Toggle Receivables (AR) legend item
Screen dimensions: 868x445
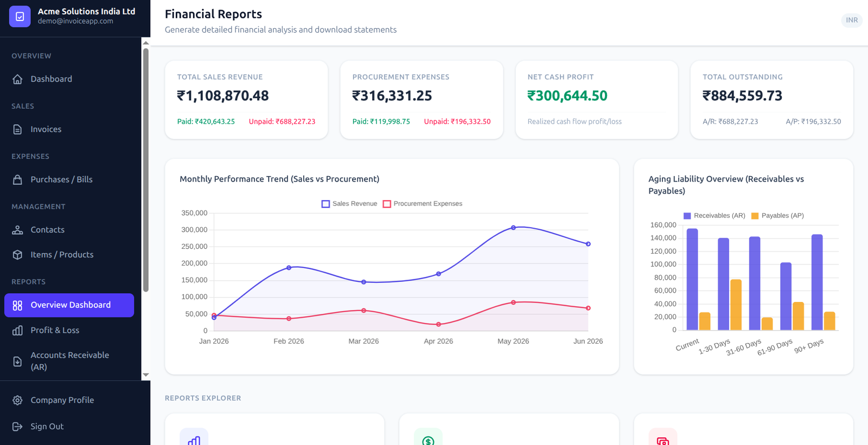[x=714, y=216]
